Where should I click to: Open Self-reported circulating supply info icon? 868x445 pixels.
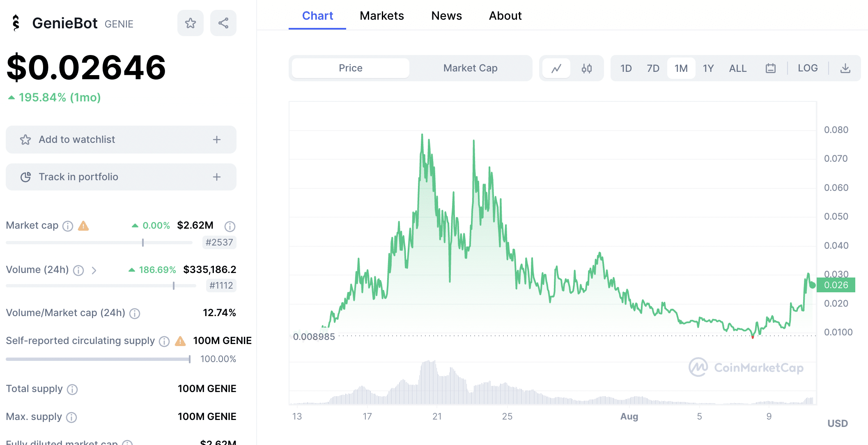(x=164, y=342)
